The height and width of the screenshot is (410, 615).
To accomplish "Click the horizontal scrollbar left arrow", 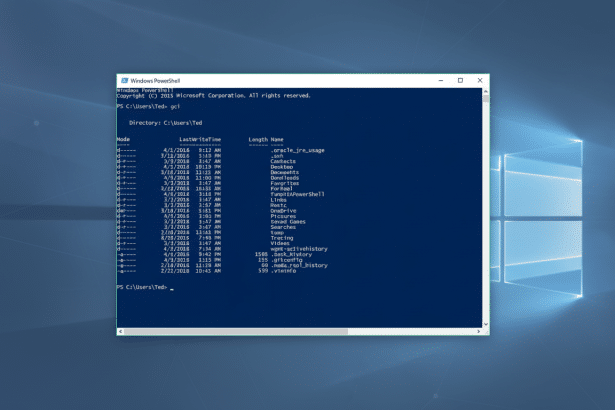I will point(121,331).
